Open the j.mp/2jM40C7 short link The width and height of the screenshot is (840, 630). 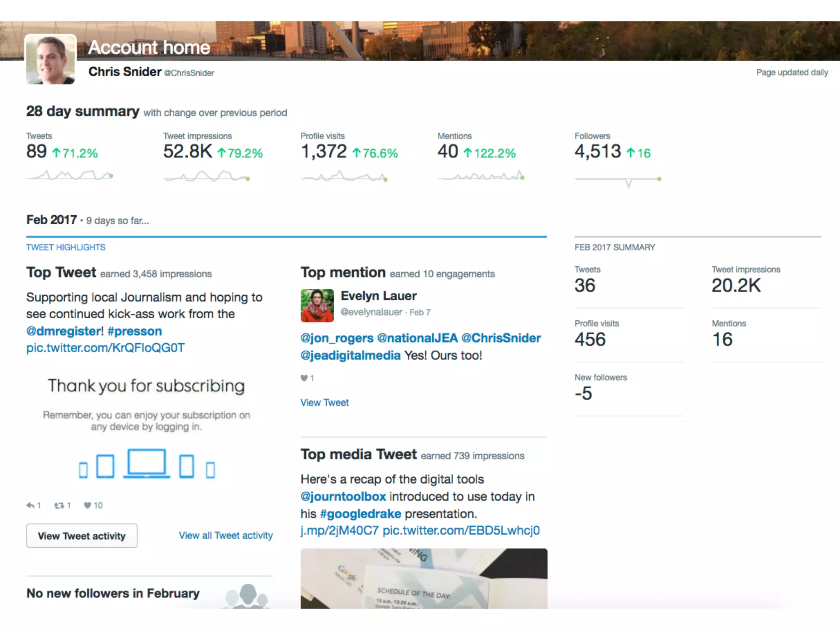pyautogui.click(x=339, y=530)
